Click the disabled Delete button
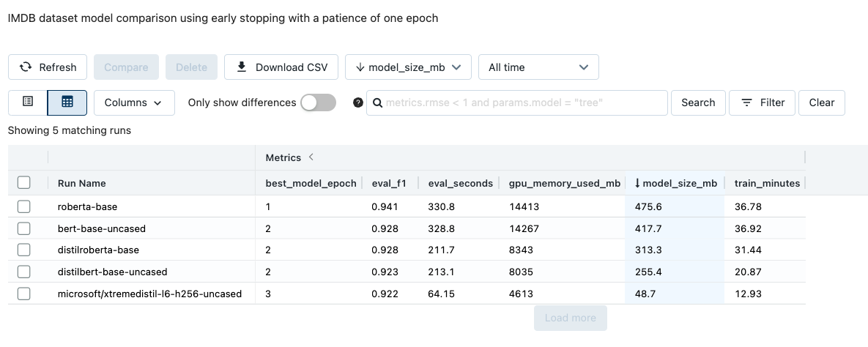Image resolution: width=868 pixels, height=347 pixels. (x=191, y=67)
